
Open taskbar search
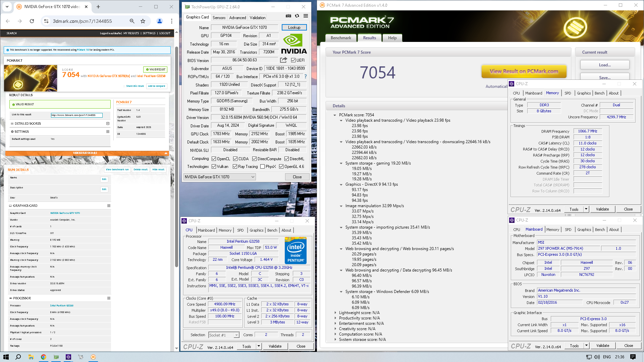[x=18, y=357]
